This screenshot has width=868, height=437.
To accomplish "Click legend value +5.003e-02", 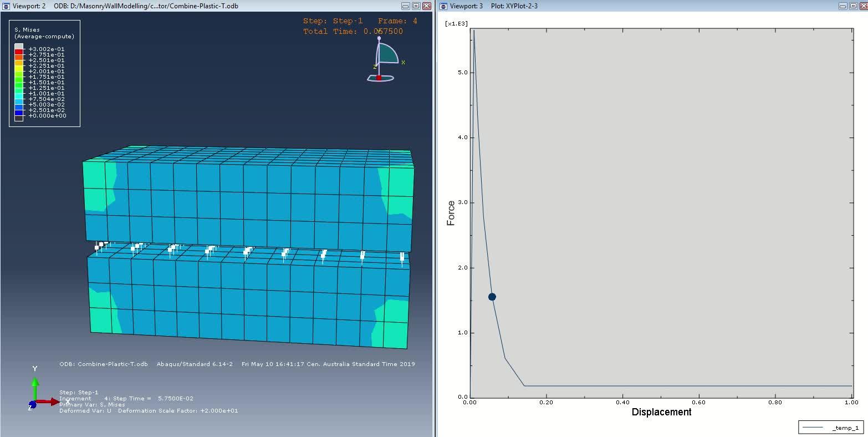I will [47, 104].
